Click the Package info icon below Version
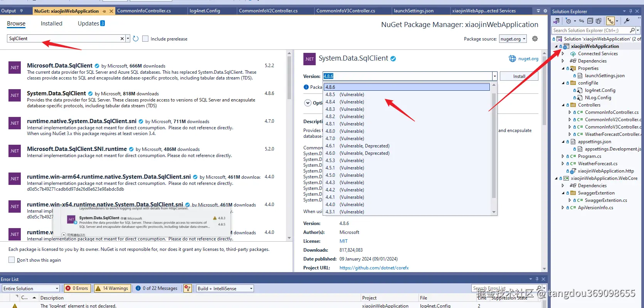 click(306, 87)
